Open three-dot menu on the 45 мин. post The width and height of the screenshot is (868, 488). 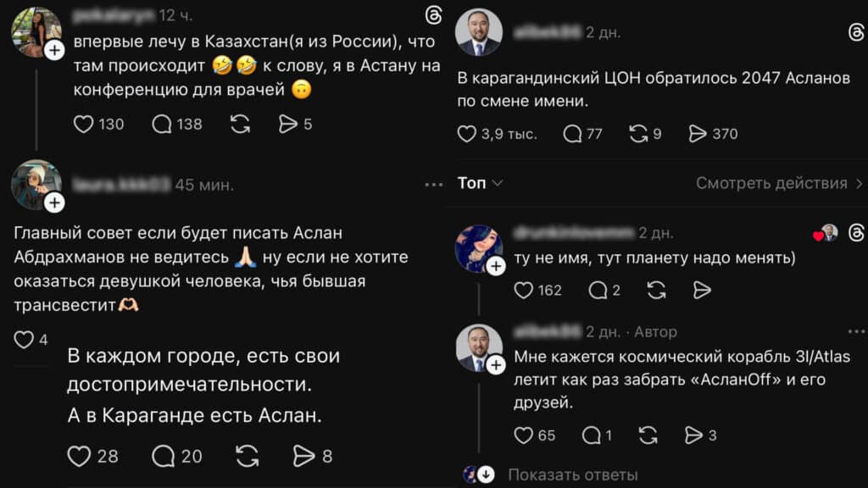tap(433, 185)
